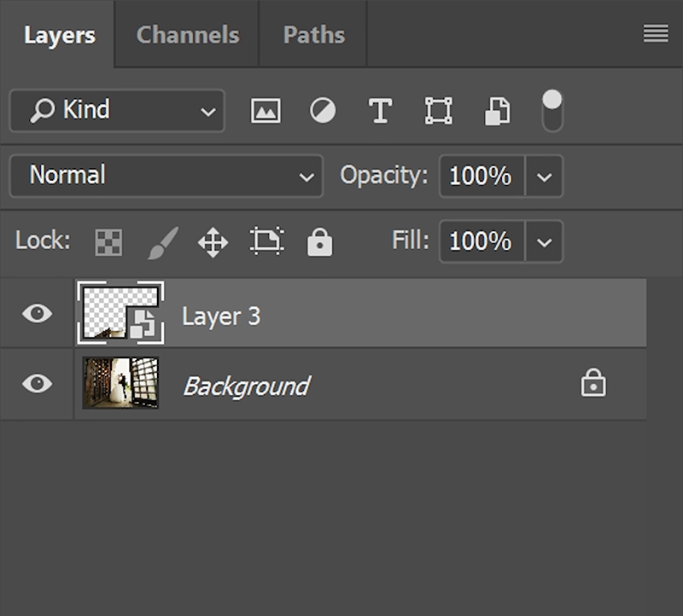683x616 pixels.
Task: Open the Layers panel menu
Action: click(656, 33)
